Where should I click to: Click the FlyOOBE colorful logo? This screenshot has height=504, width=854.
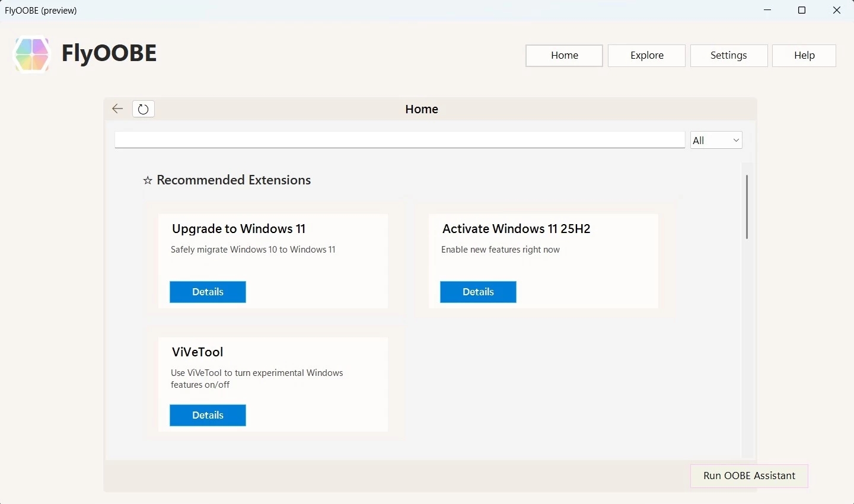[31, 54]
